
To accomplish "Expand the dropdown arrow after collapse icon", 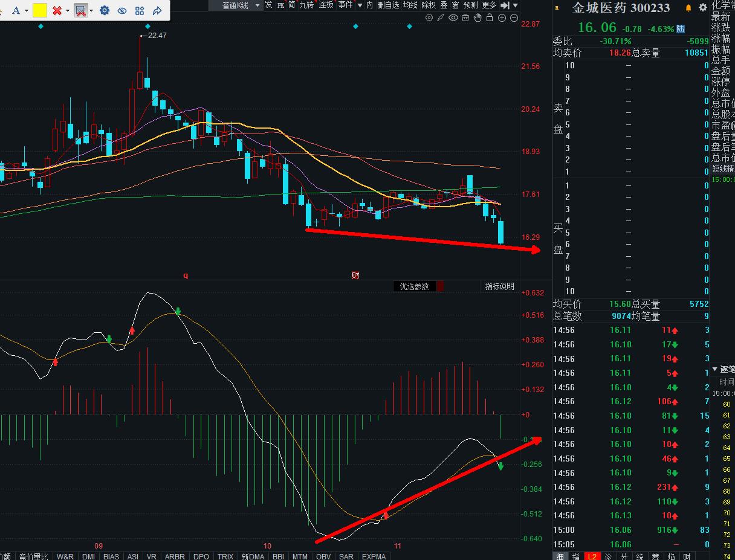I will (x=515, y=5).
